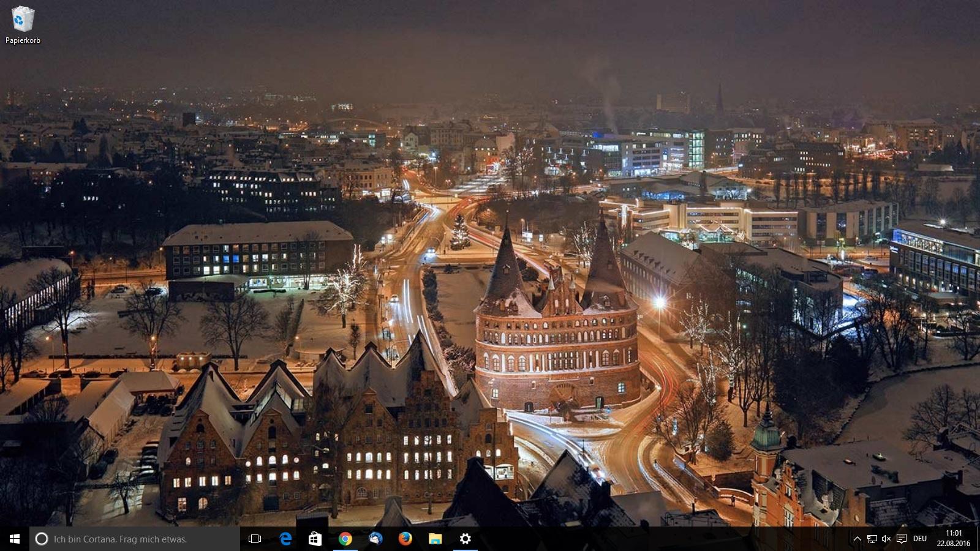Expand the hidden system tray icons

pyautogui.click(x=857, y=539)
